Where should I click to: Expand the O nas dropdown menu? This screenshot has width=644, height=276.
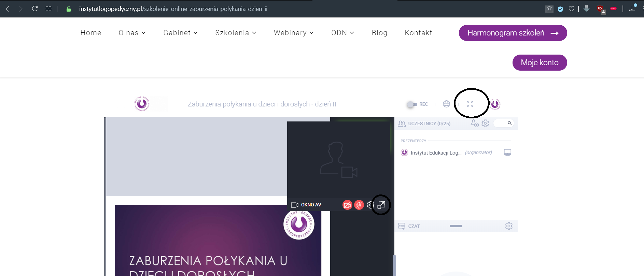click(x=132, y=33)
